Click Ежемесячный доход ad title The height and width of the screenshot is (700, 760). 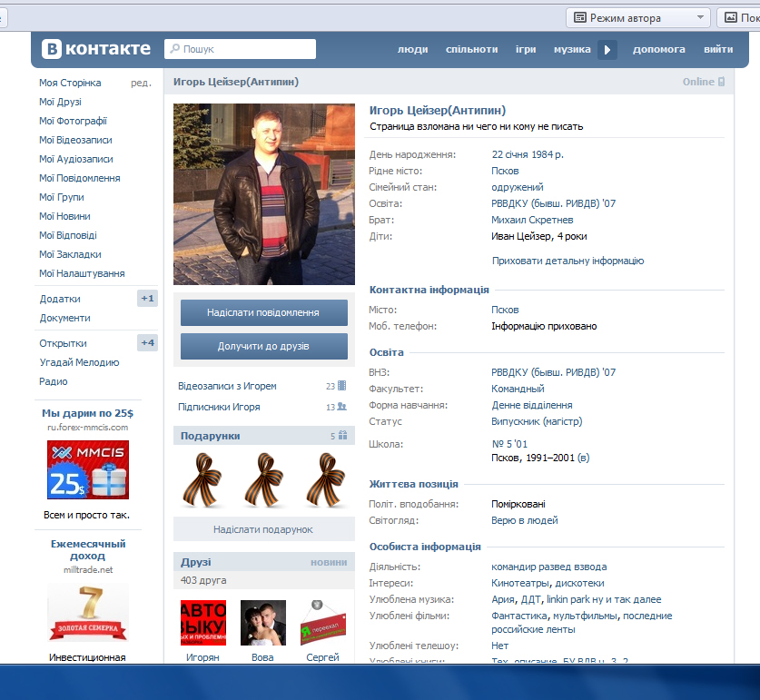pos(88,549)
